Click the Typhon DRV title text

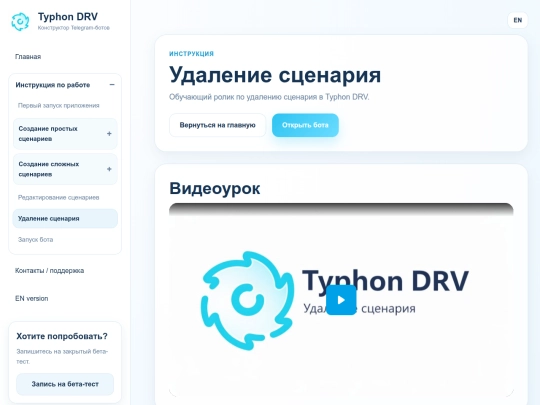(68, 17)
